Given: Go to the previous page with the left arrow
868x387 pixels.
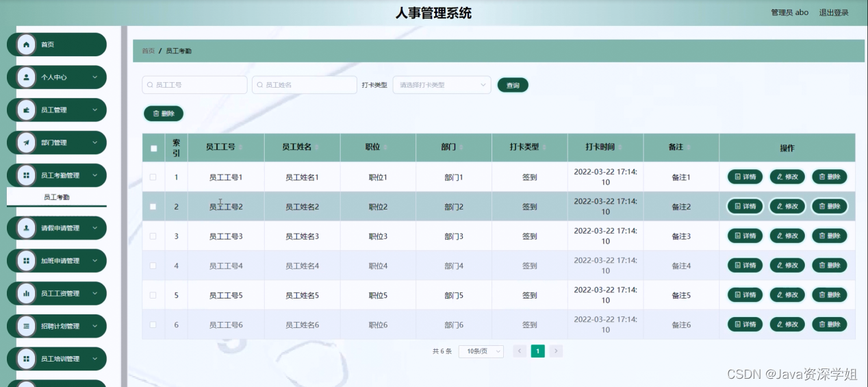Looking at the screenshot, I should click(x=520, y=351).
